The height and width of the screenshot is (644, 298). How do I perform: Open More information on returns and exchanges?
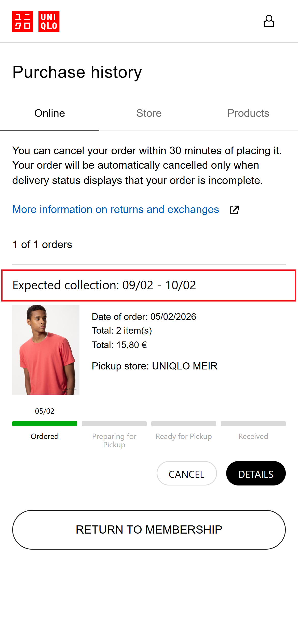[x=116, y=209]
